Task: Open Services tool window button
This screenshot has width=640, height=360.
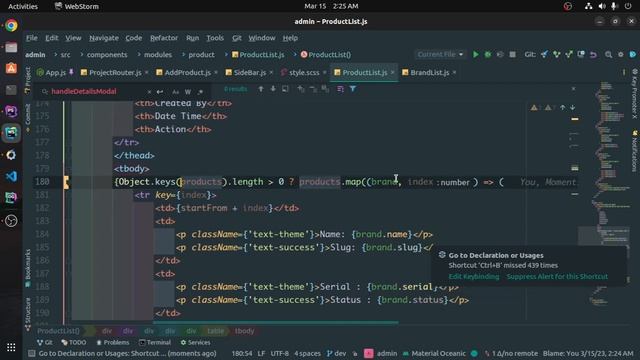Action: [196, 342]
